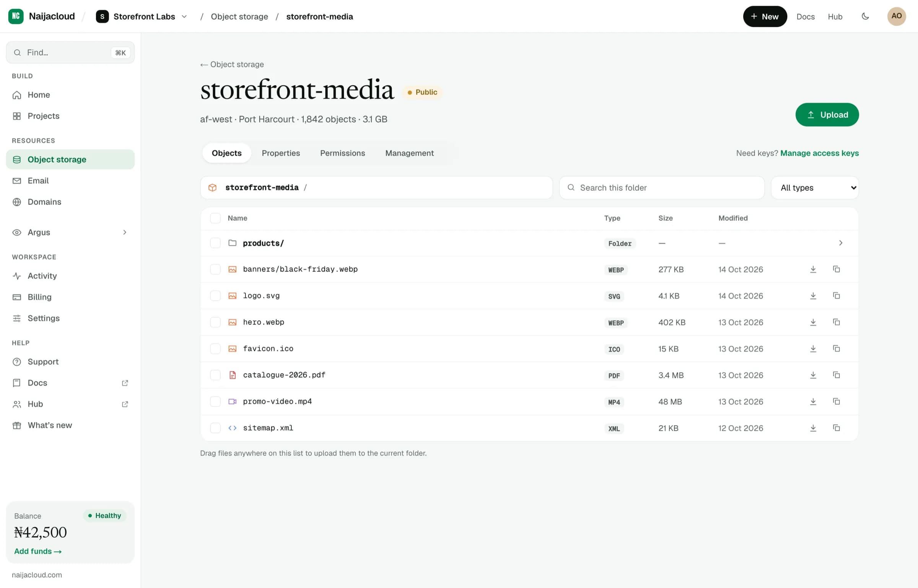Expand the Storefront Labs workspace switcher
This screenshot has width=918, height=588.
coord(142,16)
